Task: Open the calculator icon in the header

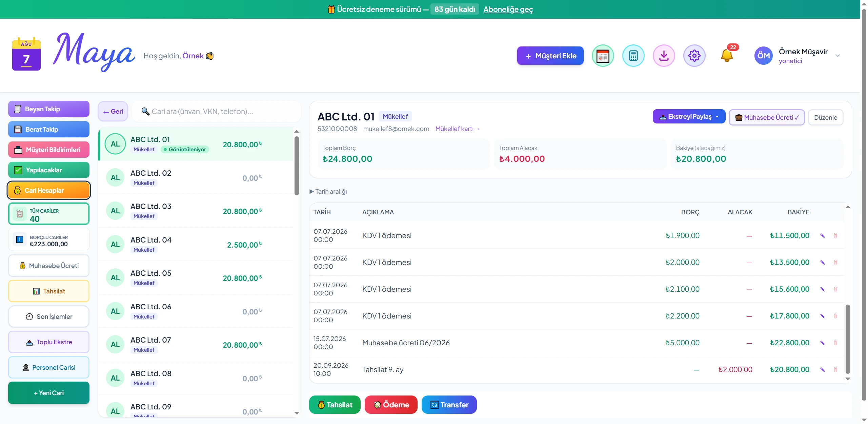Action: tap(633, 56)
